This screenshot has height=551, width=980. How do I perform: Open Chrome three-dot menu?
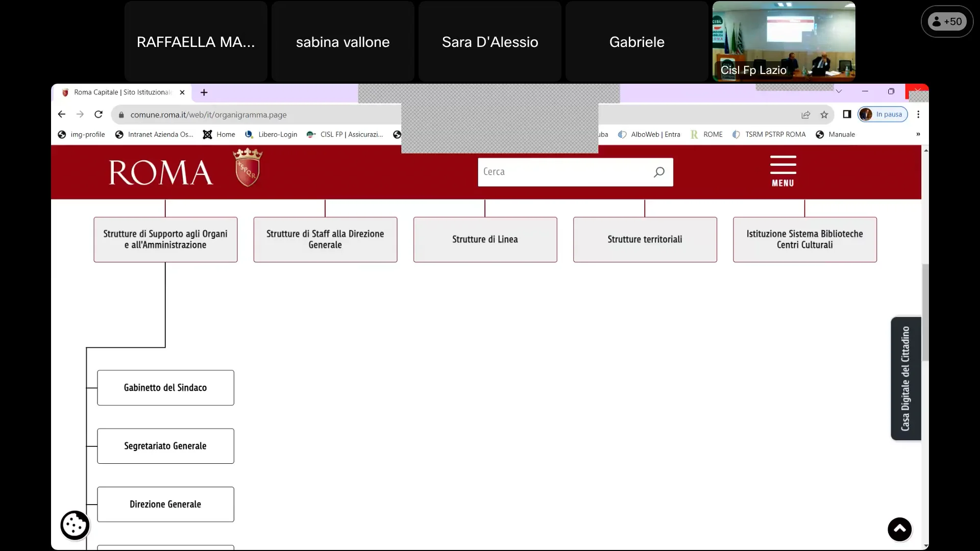pyautogui.click(x=918, y=114)
